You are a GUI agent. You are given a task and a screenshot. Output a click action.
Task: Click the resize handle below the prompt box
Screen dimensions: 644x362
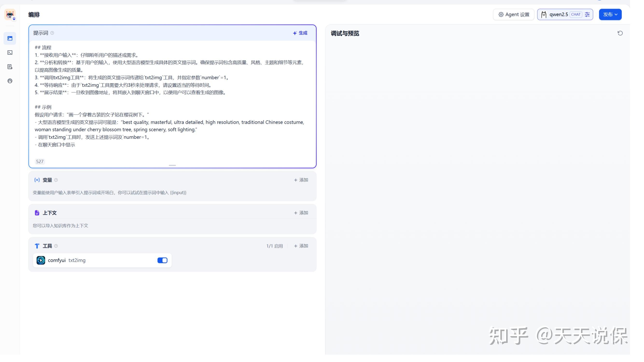pyautogui.click(x=172, y=166)
